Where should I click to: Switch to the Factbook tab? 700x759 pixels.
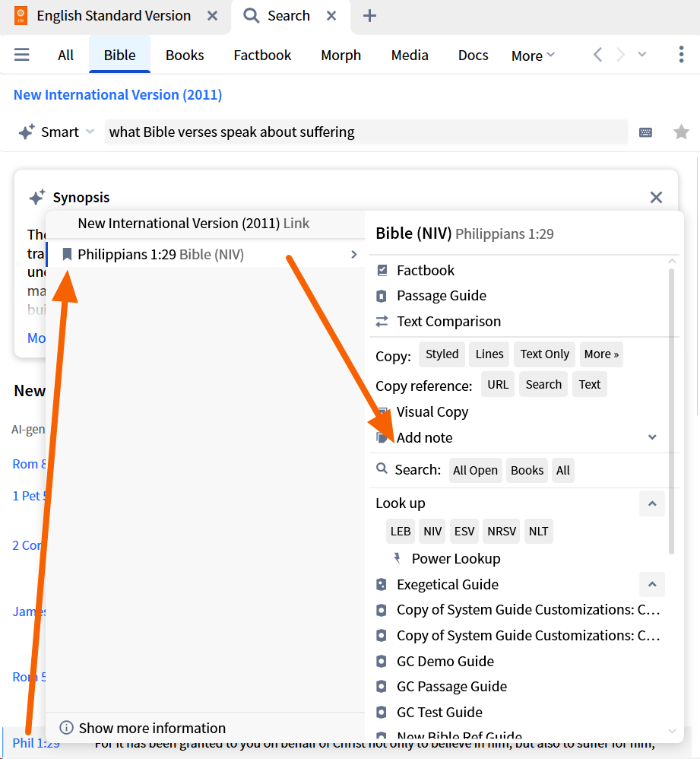262,56
